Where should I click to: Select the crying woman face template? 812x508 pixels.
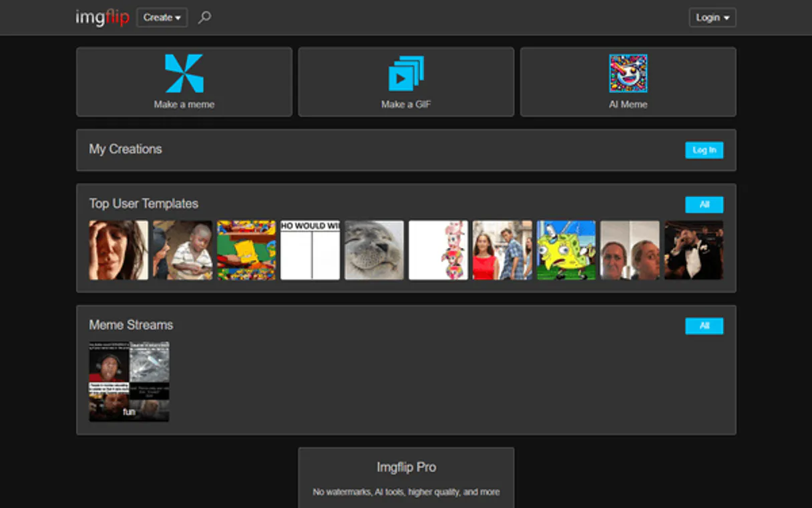point(119,250)
